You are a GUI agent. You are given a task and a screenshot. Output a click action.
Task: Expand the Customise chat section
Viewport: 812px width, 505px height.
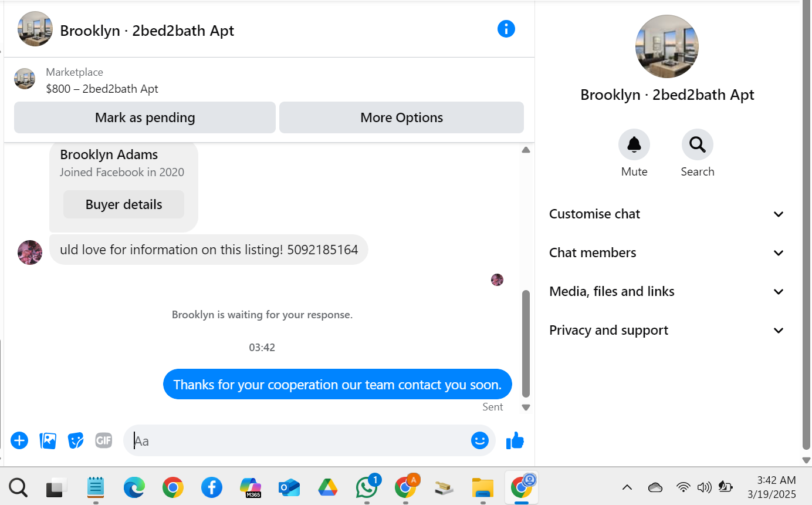click(666, 214)
